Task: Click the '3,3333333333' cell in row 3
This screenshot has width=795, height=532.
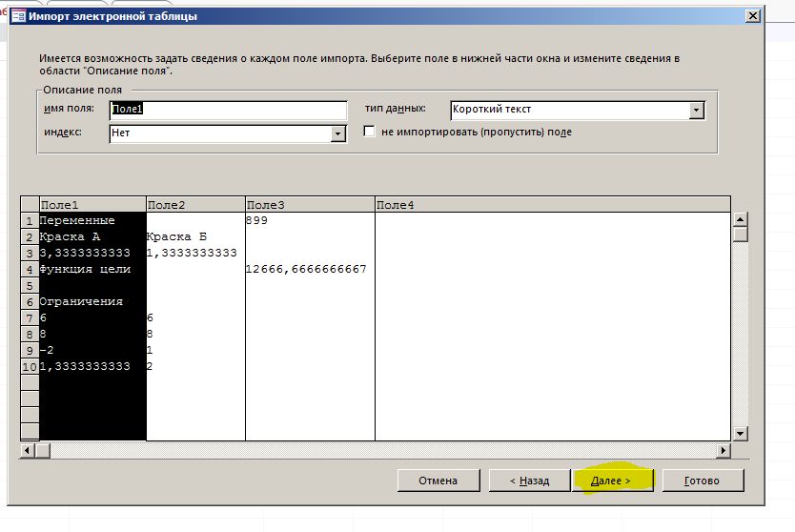Action: [92, 253]
